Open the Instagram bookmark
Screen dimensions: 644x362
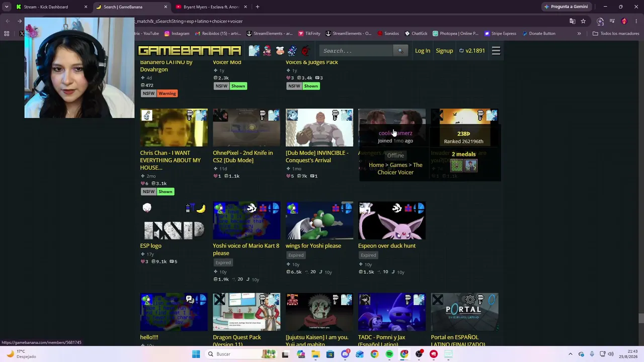pyautogui.click(x=177, y=34)
